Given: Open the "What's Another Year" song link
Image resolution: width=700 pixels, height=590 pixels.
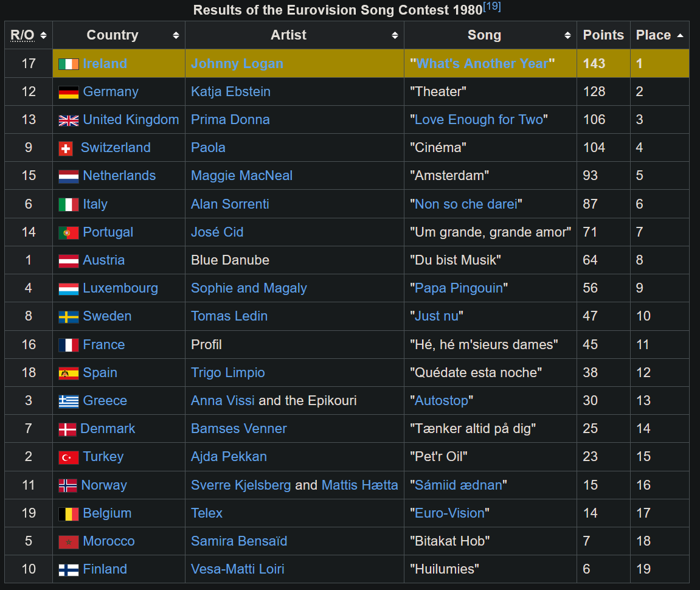Looking at the screenshot, I should pyautogui.click(x=482, y=64).
